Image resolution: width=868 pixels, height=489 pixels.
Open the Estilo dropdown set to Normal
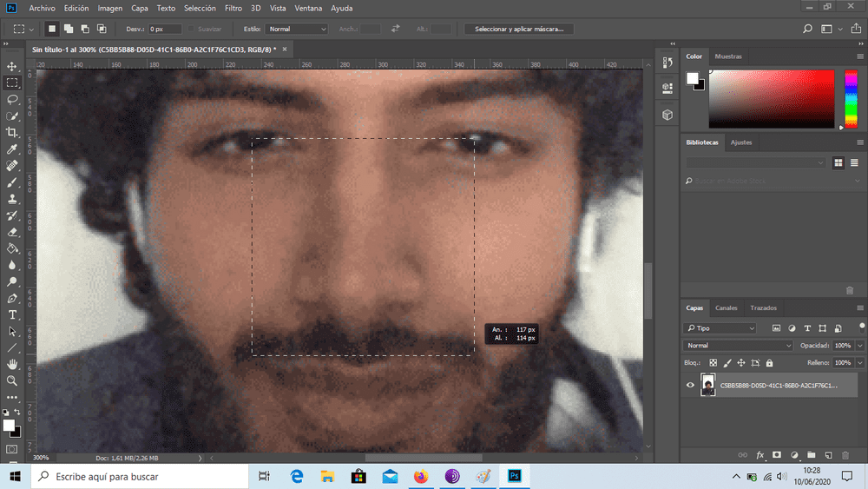tap(297, 29)
